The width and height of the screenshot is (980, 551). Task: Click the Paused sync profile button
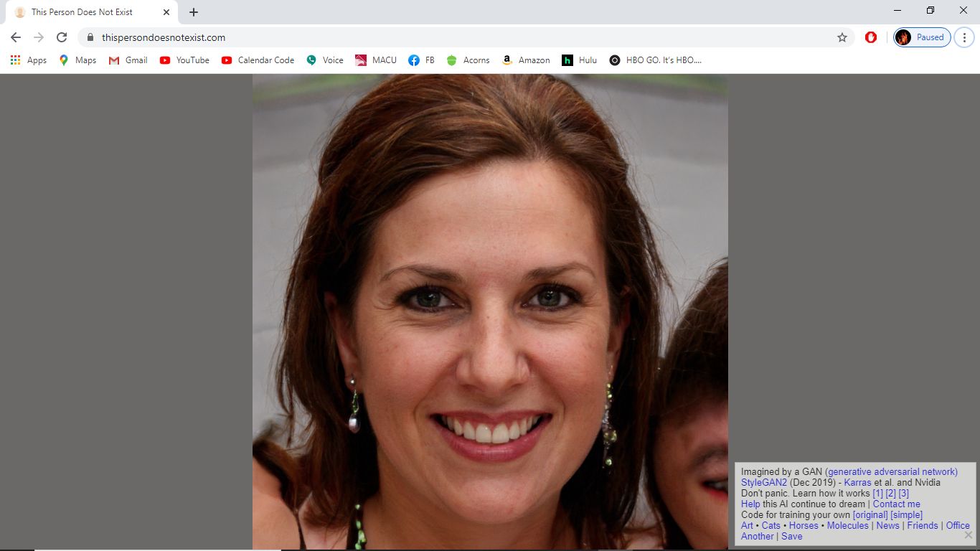click(x=921, y=37)
